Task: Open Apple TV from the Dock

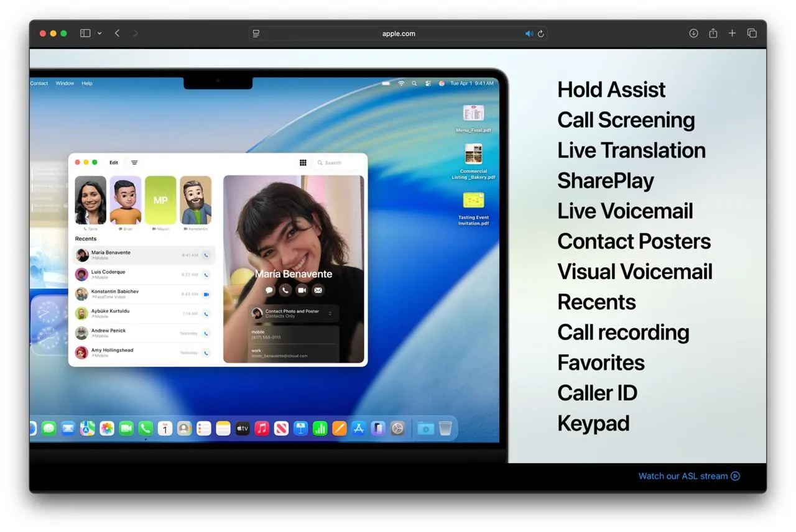Action: (x=243, y=428)
